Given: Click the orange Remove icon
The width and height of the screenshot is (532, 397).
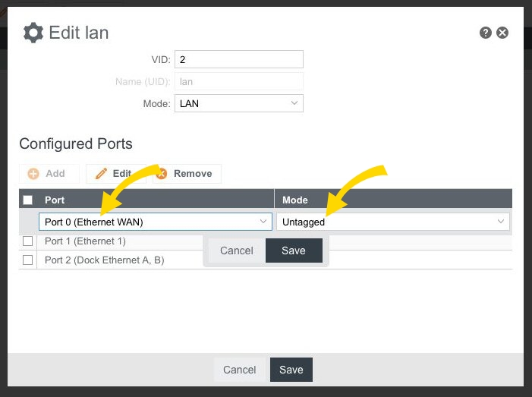Looking at the screenshot, I should click(162, 174).
